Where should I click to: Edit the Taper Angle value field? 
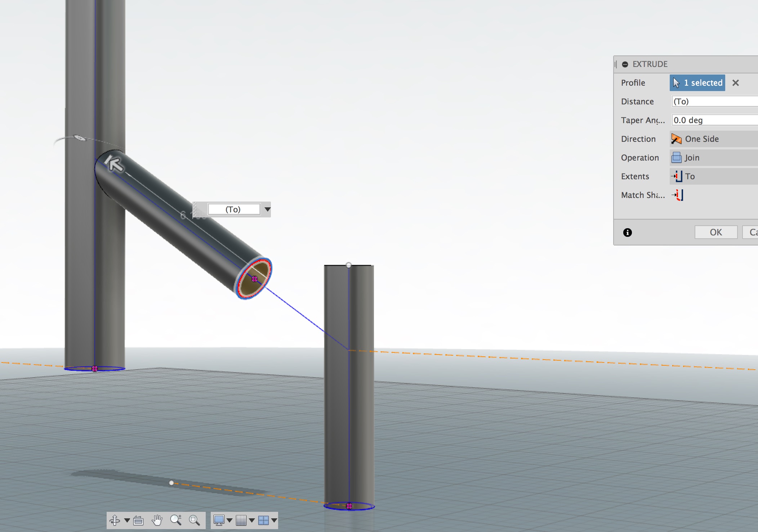713,120
